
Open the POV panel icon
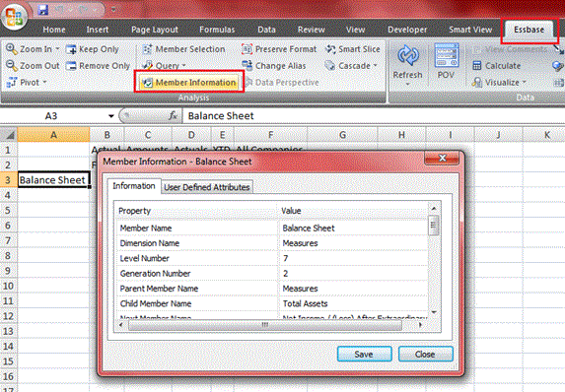point(447,55)
